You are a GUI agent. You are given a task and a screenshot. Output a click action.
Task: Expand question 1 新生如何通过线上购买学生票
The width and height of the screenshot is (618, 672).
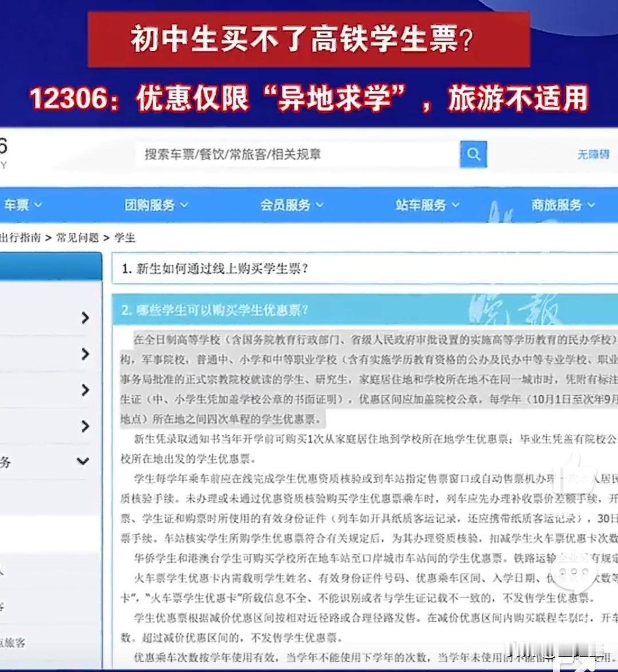[365, 269]
